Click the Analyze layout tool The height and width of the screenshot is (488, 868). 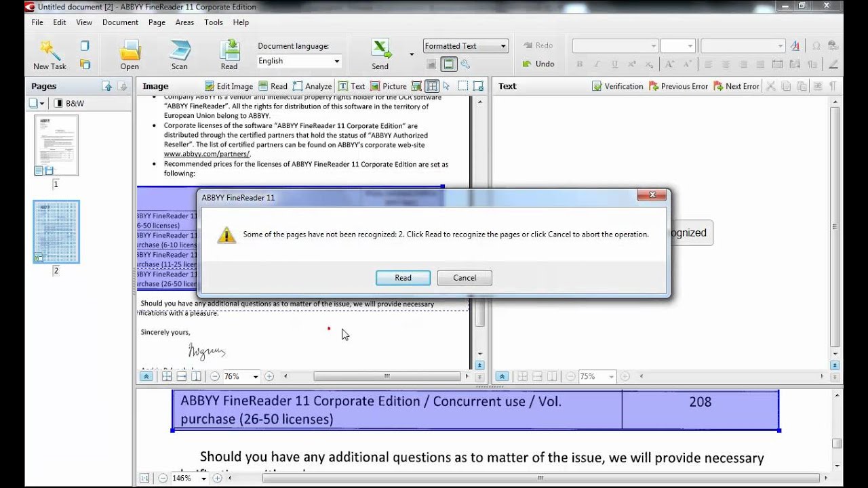tap(312, 86)
